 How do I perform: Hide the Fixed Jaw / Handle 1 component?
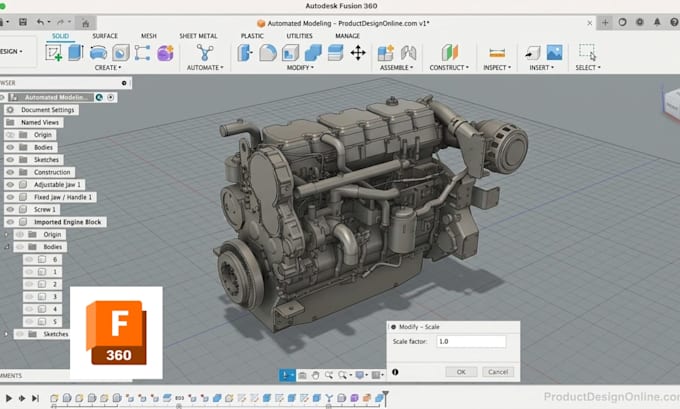[10, 197]
